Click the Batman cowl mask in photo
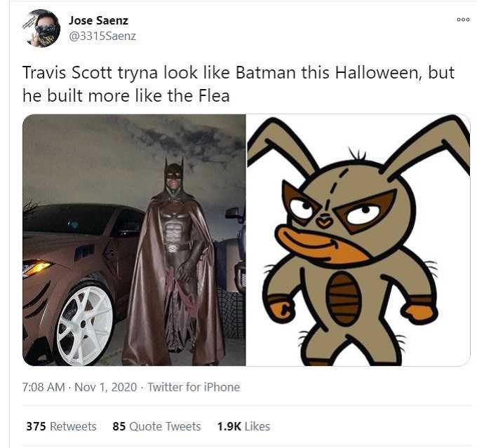 (174, 176)
